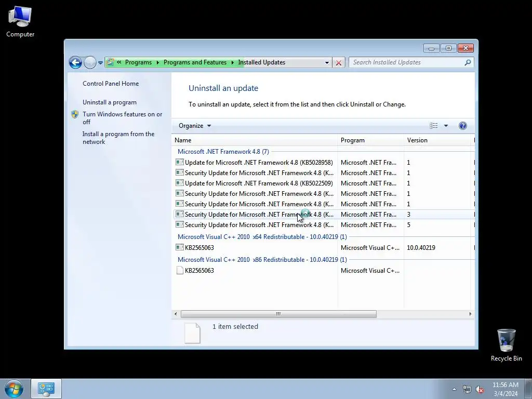Screen dimensions: 532x399
Task: Click icon of KB2565063 under x64 Redistributable
Action: (179, 247)
